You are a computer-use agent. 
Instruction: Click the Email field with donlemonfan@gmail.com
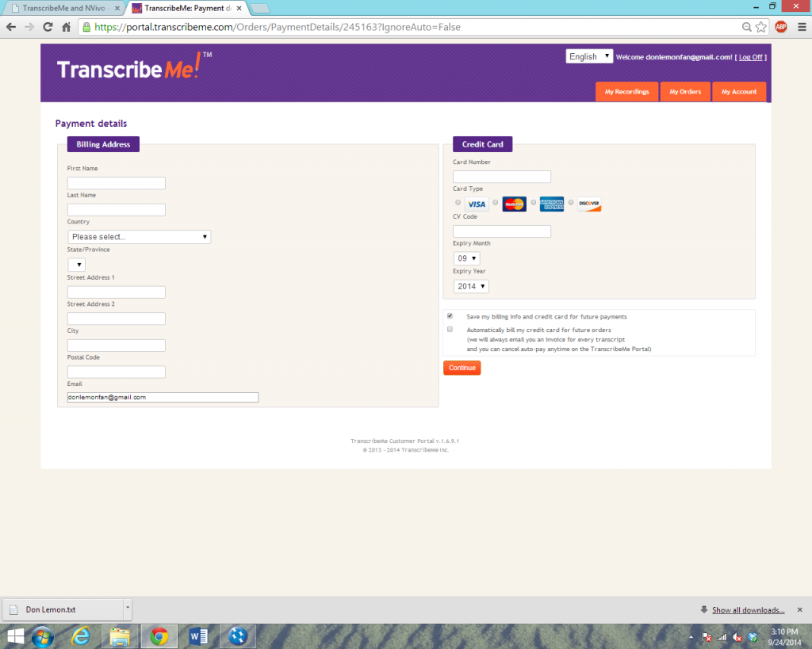(x=163, y=397)
